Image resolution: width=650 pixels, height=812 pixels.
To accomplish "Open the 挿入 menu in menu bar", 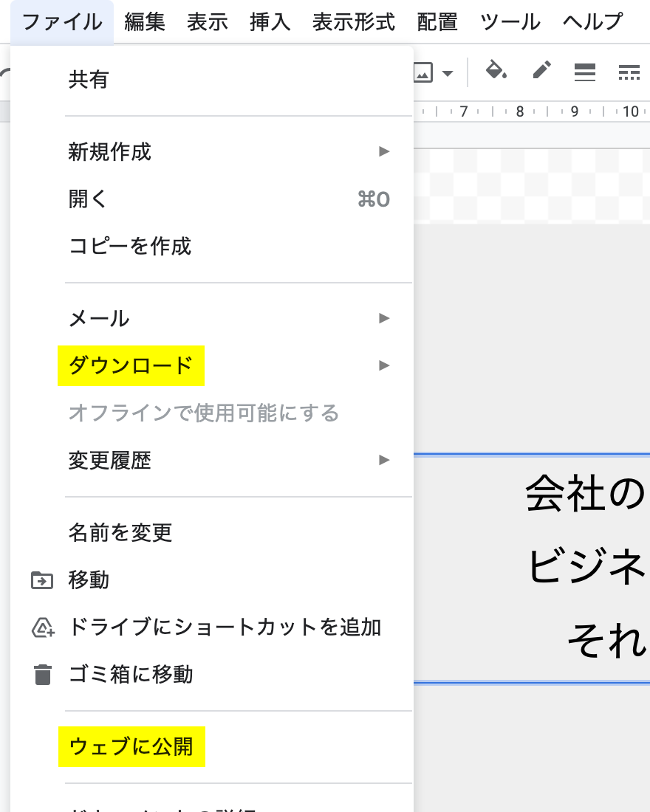I will tap(270, 22).
